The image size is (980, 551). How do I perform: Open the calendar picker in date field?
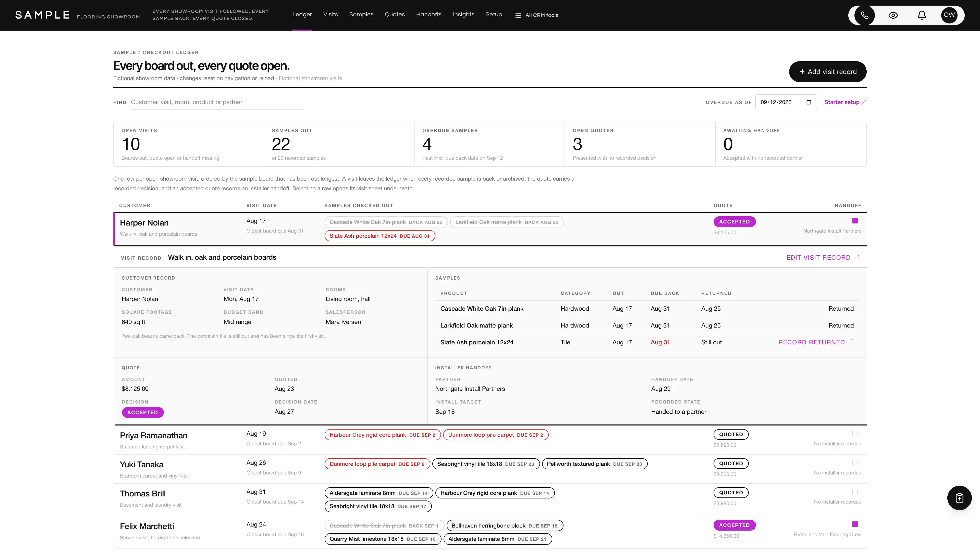click(808, 102)
